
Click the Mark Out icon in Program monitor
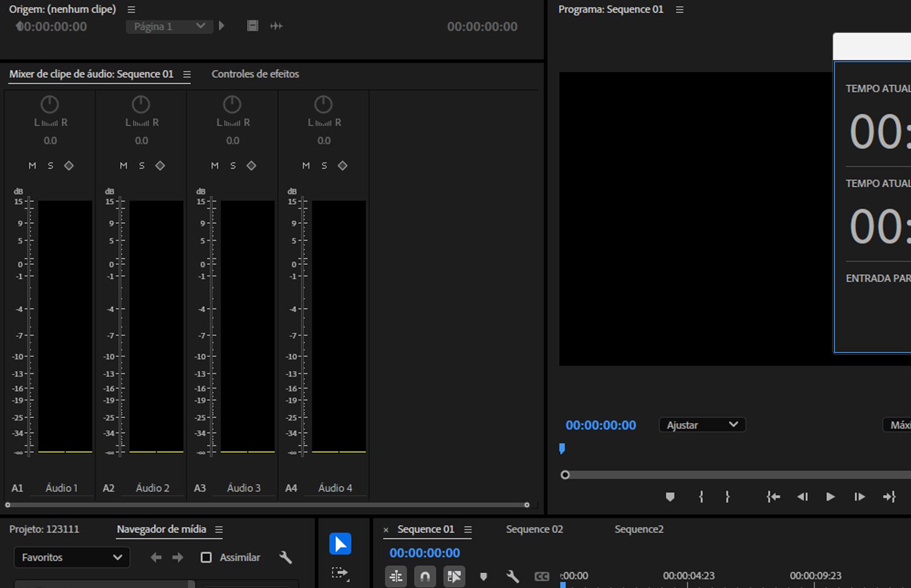pos(727,497)
